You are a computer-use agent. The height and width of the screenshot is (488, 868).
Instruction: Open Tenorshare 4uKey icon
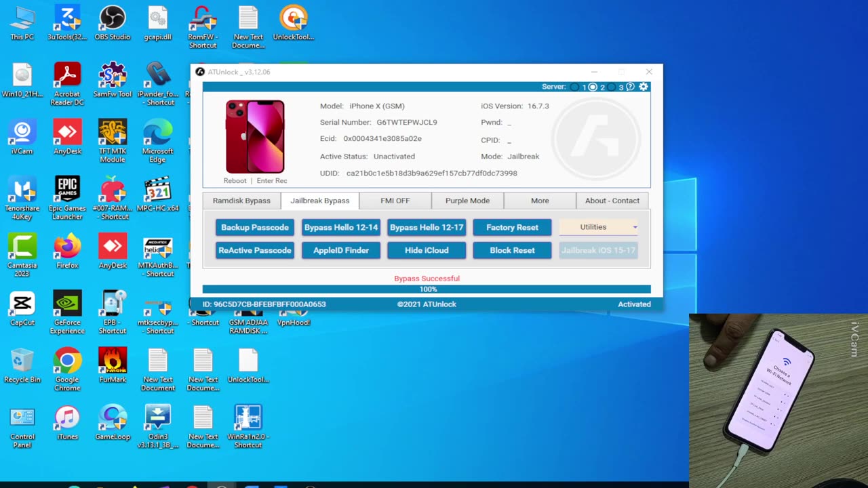pos(22,199)
